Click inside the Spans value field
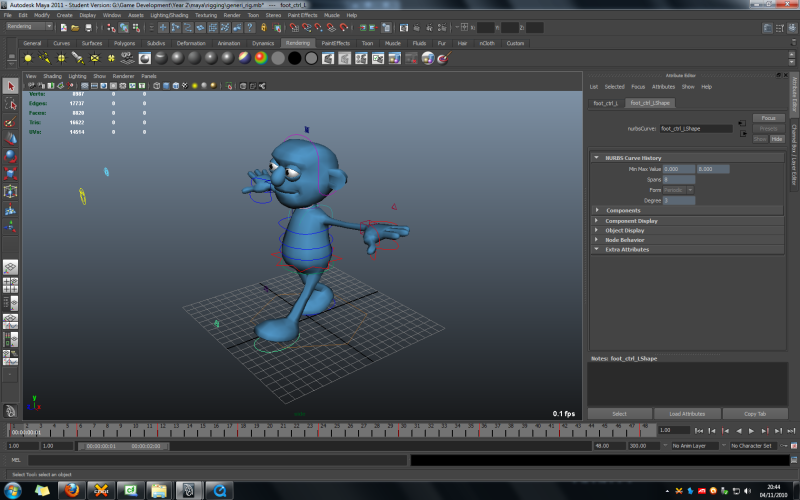 [679, 179]
